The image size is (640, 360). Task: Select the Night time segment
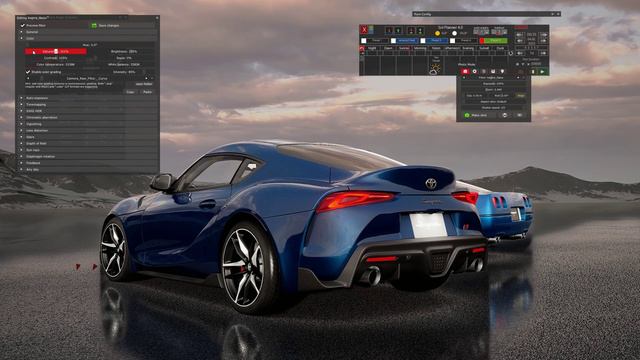coord(372,49)
